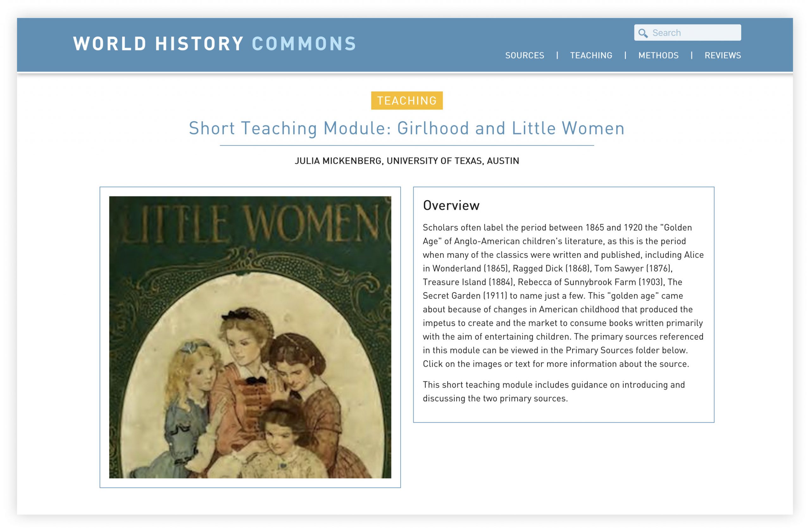Viewport: 810px width, 532px height.
Task: Click the 'LITTLE WOMEN' lettering on cover
Action: (250, 223)
